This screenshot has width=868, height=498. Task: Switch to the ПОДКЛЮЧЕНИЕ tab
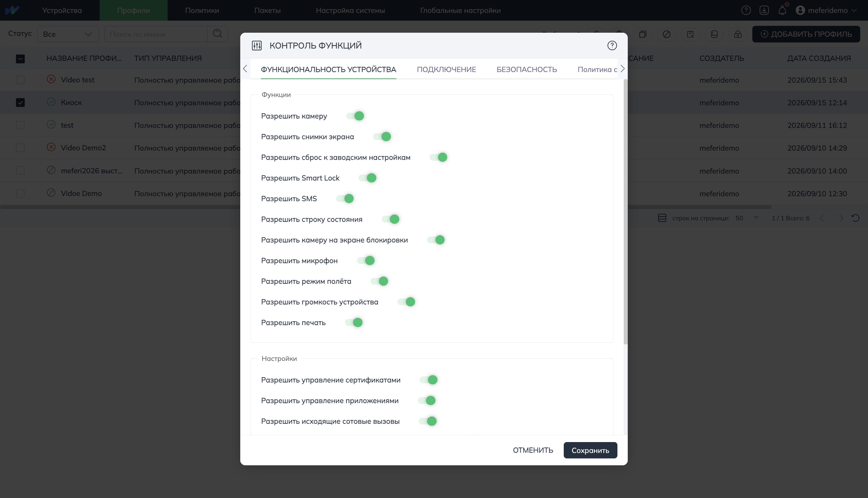[446, 69]
